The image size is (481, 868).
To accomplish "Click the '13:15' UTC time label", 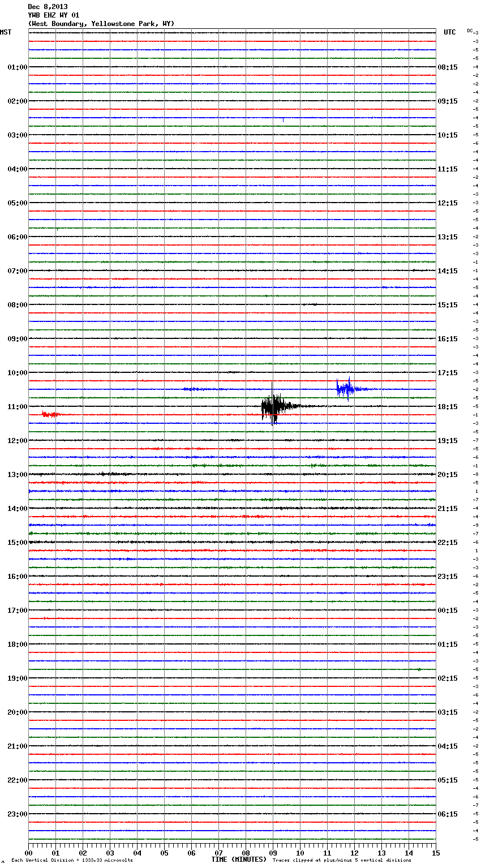I will click(x=448, y=237).
